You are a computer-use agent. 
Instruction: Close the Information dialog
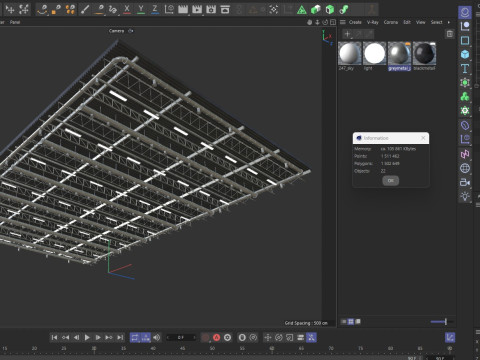click(423, 138)
